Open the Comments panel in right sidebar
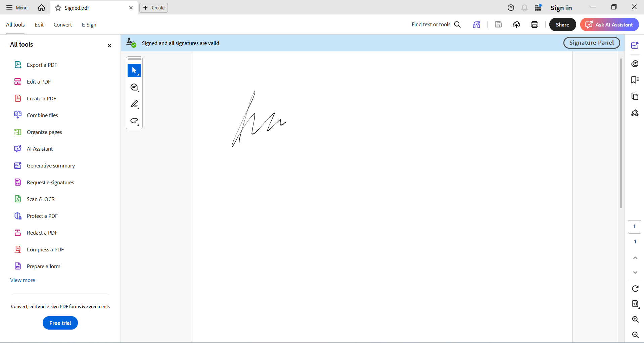The width and height of the screenshot is (644, 343). pyautogui.click(x=635, y=64)
